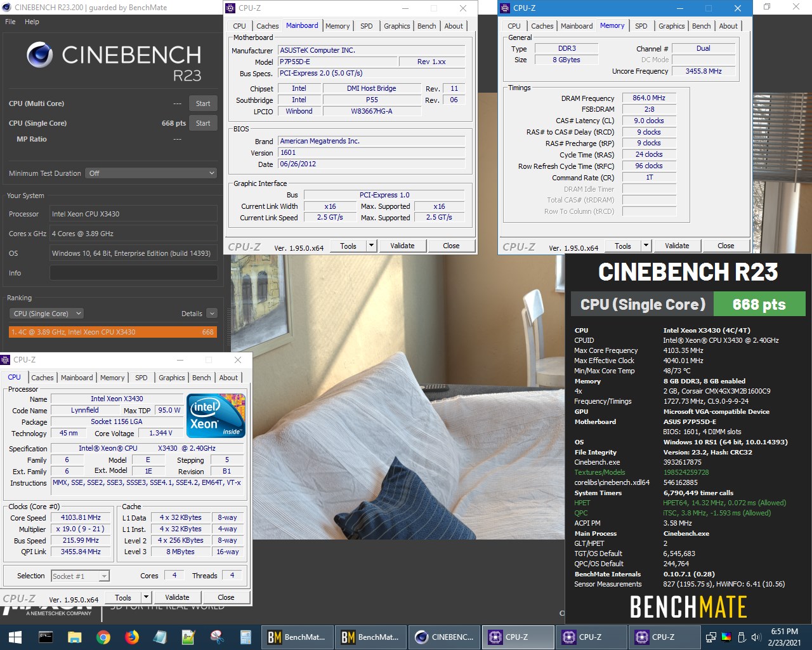Select Memory tab in bottom-left CPU-Z window
Screen dimensions: 812x650
(x=112, y=378)
